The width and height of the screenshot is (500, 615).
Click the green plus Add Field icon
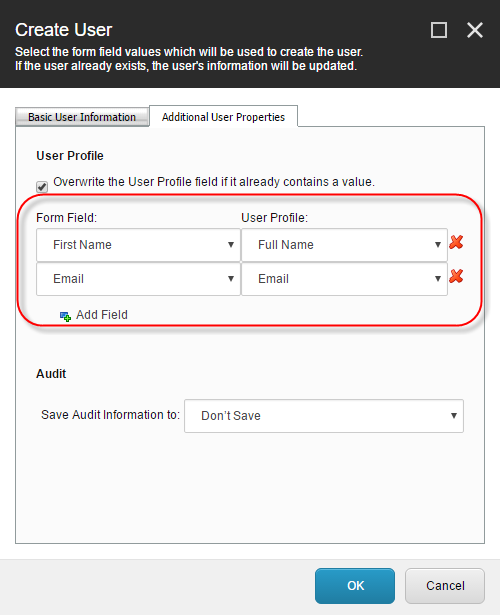point(65,316)
